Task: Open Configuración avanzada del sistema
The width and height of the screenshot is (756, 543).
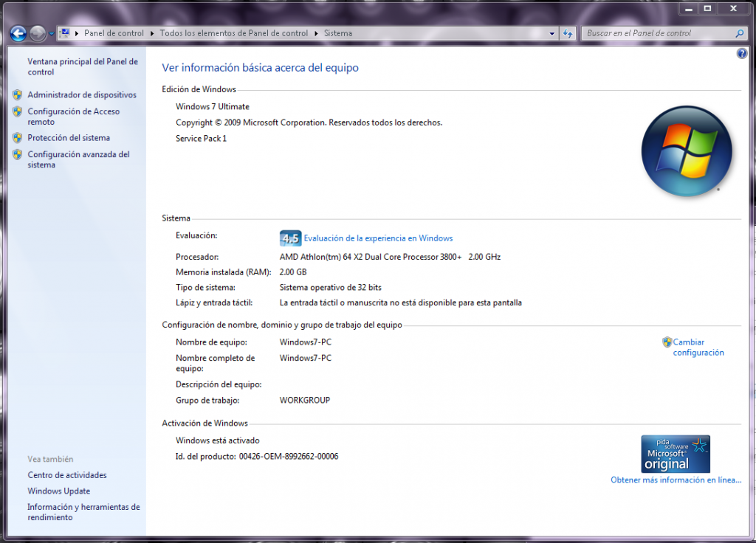Action: point(78,159)
